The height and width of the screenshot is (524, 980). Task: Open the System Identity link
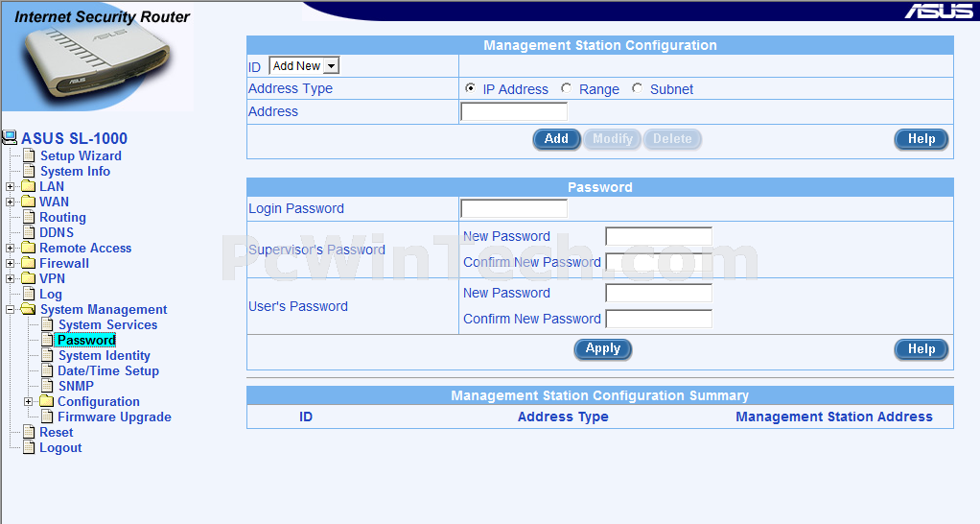[105, 355]
